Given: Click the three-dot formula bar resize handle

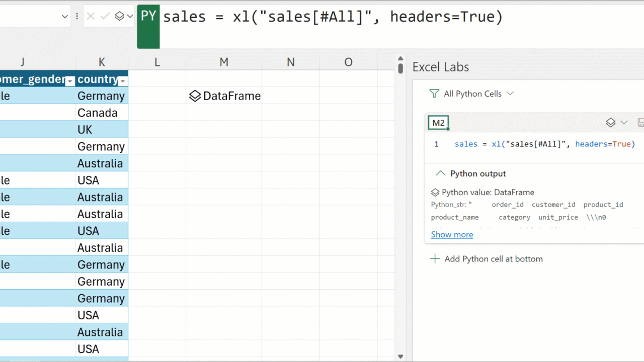Looking at the screenshot, I should (x=77, y=17).
